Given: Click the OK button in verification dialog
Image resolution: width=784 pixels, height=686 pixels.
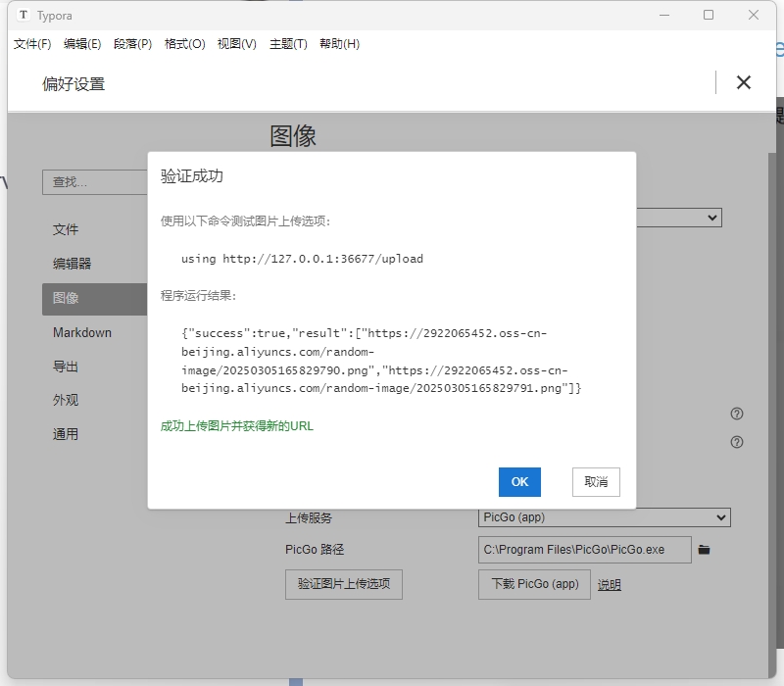Looking at the screenshot, I should pyautogui.click(x=519, y=481).
